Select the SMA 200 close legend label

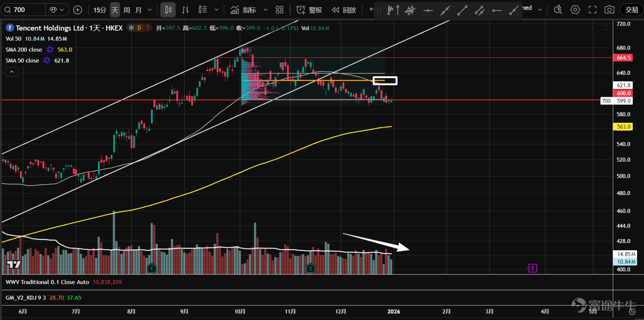point(24,50)
